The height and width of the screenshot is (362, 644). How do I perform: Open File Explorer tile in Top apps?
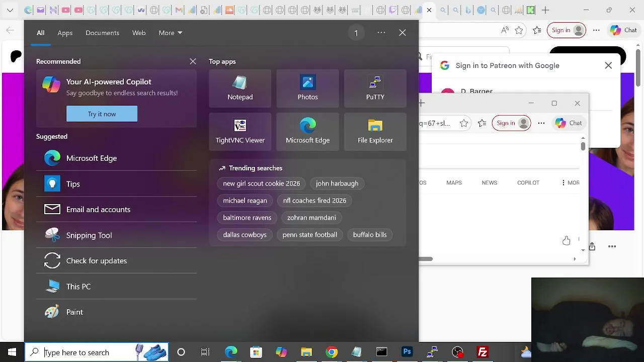click(375, 132)
